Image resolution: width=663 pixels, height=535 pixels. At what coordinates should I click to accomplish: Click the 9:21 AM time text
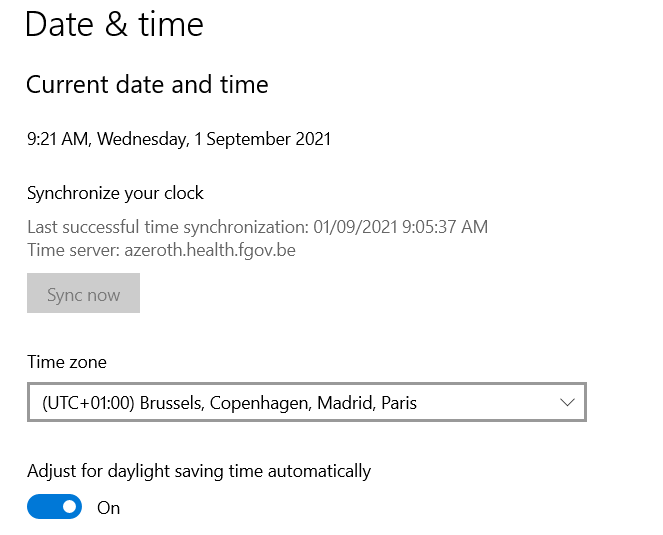(58, 139)
